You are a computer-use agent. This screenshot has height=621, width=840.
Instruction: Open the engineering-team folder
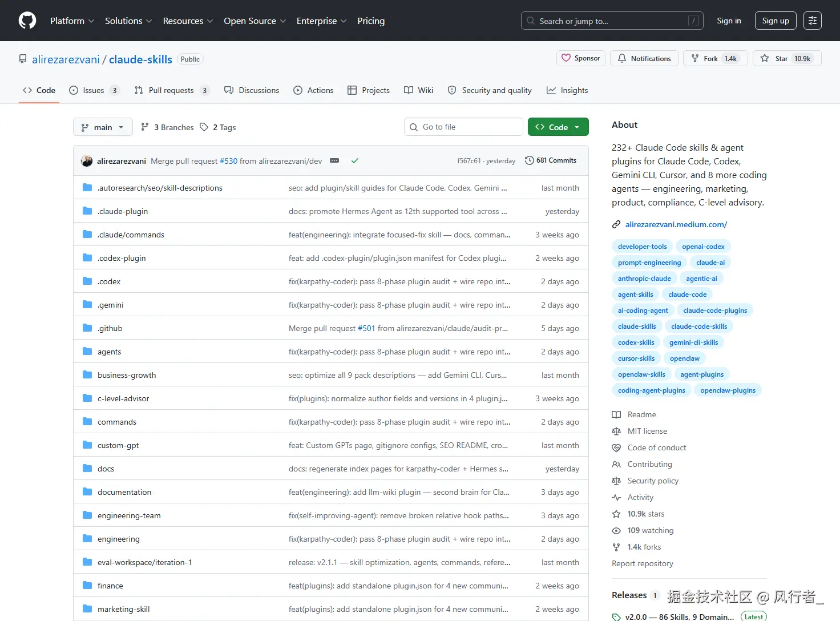[x=129, y=515]
